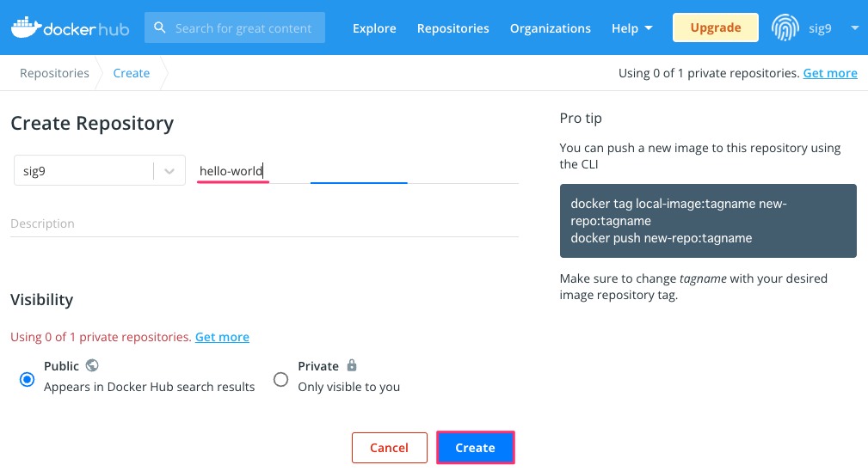
Task: Expand the account menu caret beside sig9
Action: point(854,28)
